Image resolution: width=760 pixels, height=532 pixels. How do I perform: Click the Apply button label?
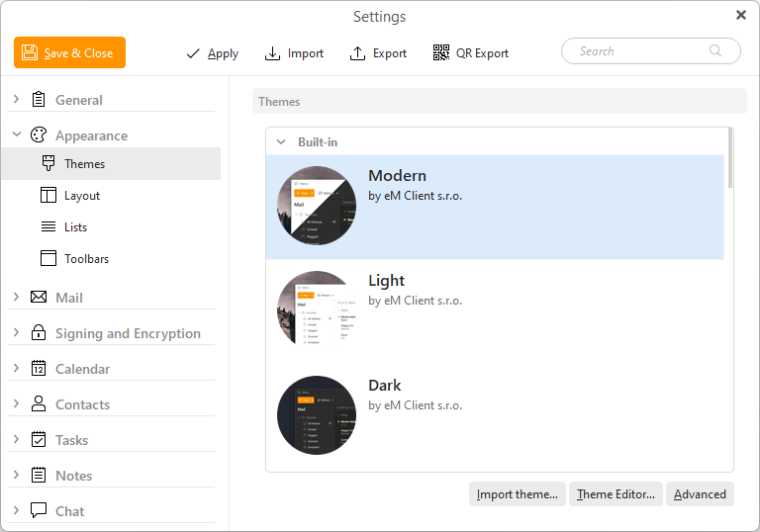coord(223,53)
